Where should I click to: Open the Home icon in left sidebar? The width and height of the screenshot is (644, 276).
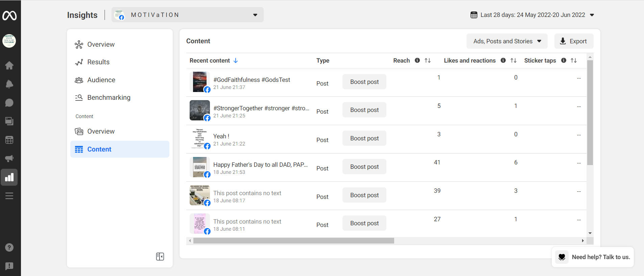[x=9, y=65]
